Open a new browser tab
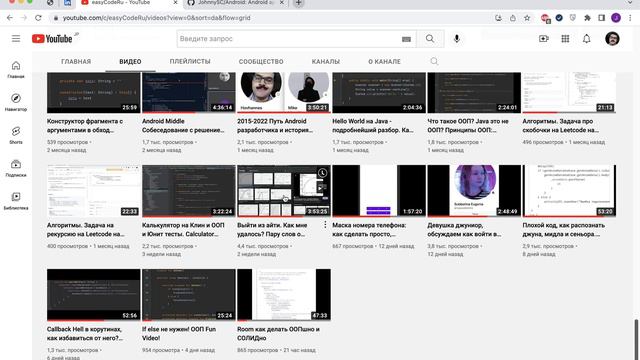The image size is (640, 360). [298, 3]
